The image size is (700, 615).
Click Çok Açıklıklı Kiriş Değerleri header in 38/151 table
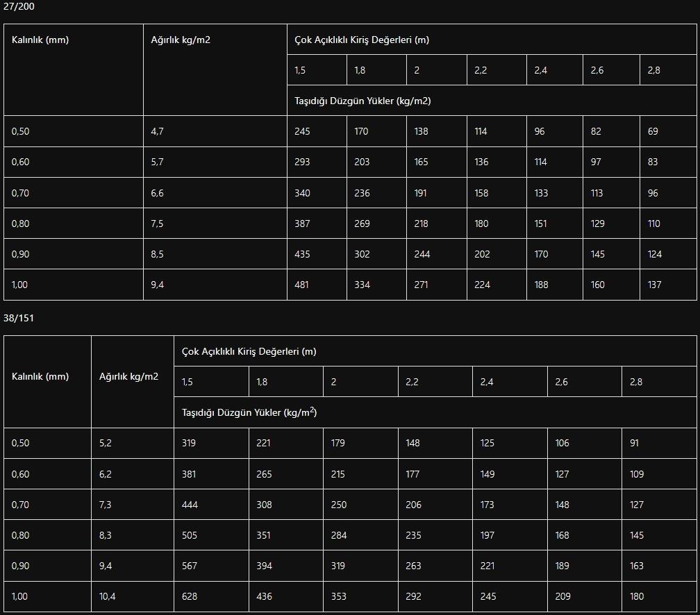click(249, 351)
